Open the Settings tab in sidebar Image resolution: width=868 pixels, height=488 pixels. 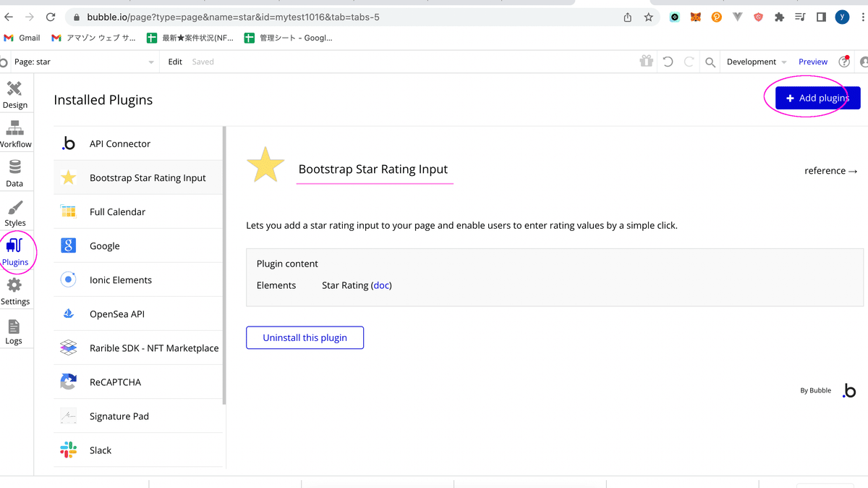14,291
